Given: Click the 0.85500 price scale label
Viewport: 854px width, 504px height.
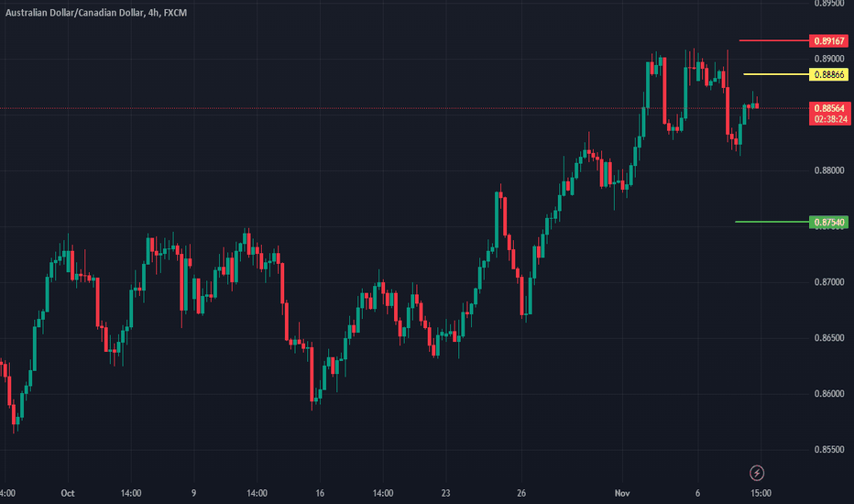Looking at the screenshot, I should pos(829,450).
